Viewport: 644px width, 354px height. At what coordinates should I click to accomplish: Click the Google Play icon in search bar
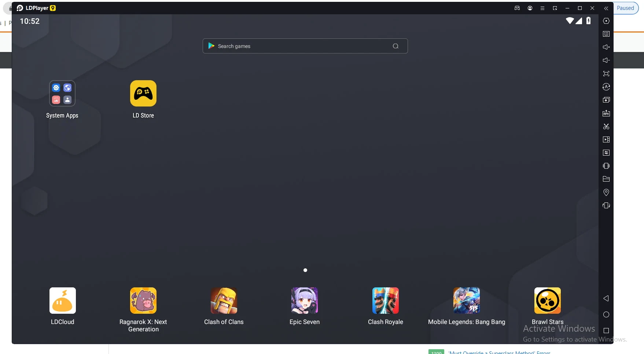pyautogui.click(x=211, y=46)
